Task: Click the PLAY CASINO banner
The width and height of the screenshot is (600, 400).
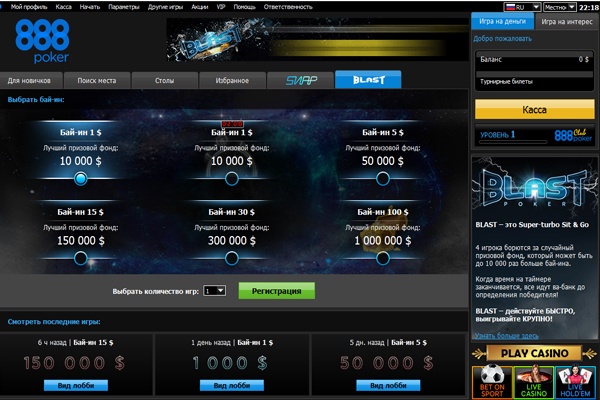Action: 535,353
